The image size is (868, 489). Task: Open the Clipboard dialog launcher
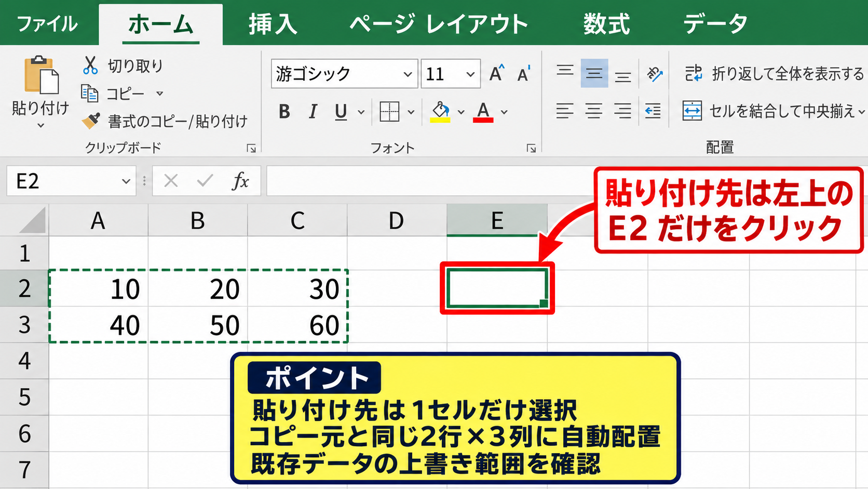coord(251,149)
